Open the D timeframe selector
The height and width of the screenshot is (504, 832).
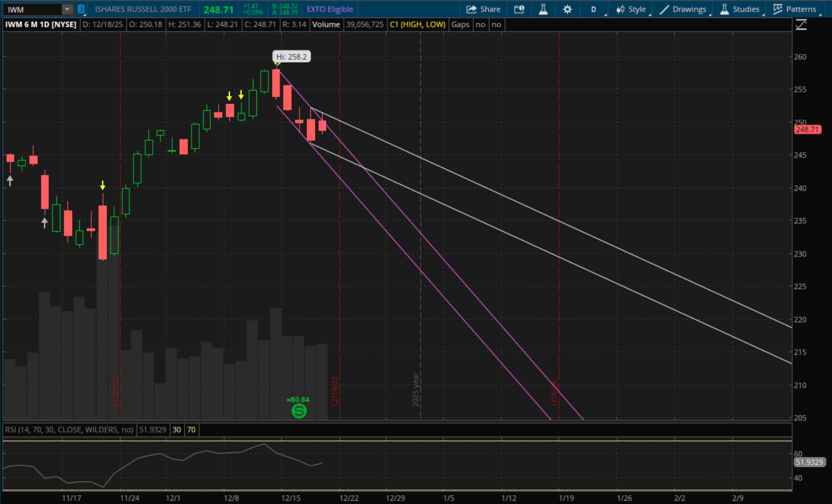[594, 9]
